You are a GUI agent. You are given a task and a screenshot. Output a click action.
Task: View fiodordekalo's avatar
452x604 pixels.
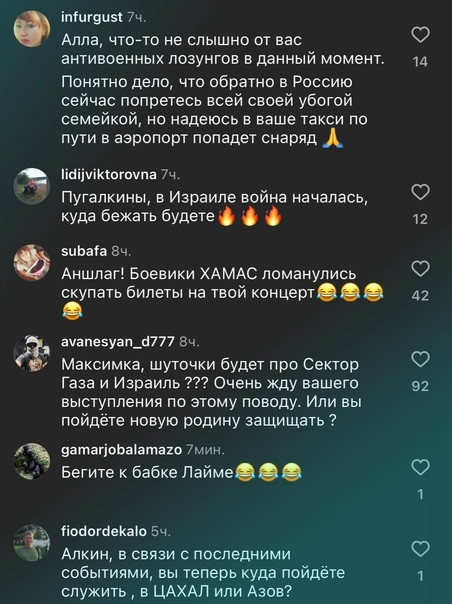(x=32, y=543)
